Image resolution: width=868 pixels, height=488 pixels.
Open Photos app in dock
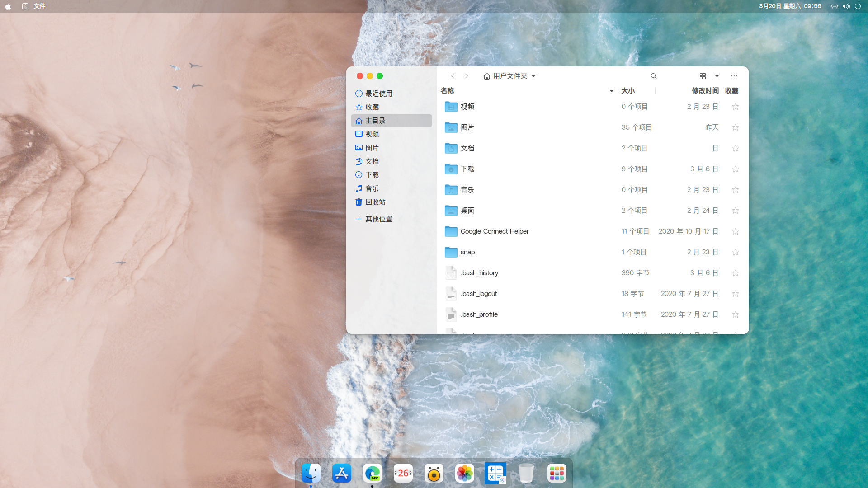(x=464, y=473)
